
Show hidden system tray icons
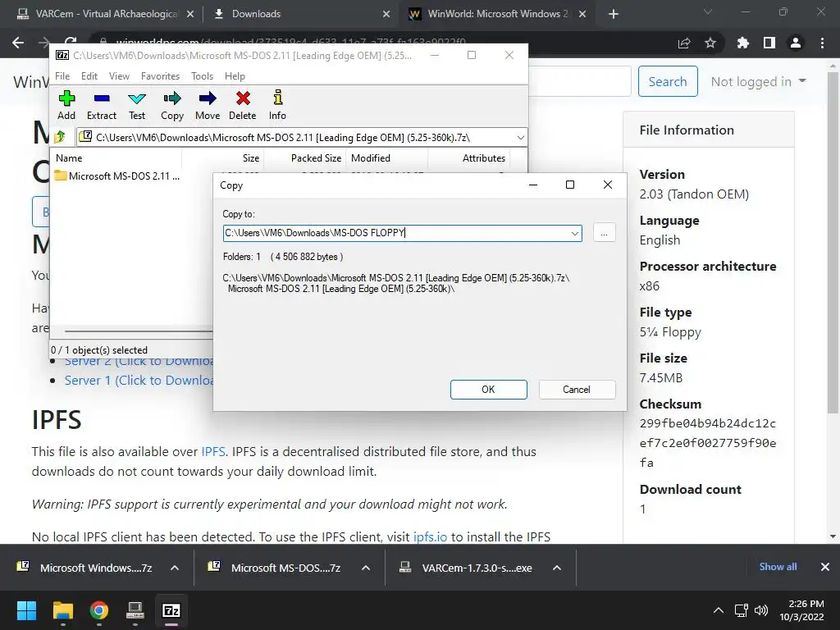coord(719,610)
